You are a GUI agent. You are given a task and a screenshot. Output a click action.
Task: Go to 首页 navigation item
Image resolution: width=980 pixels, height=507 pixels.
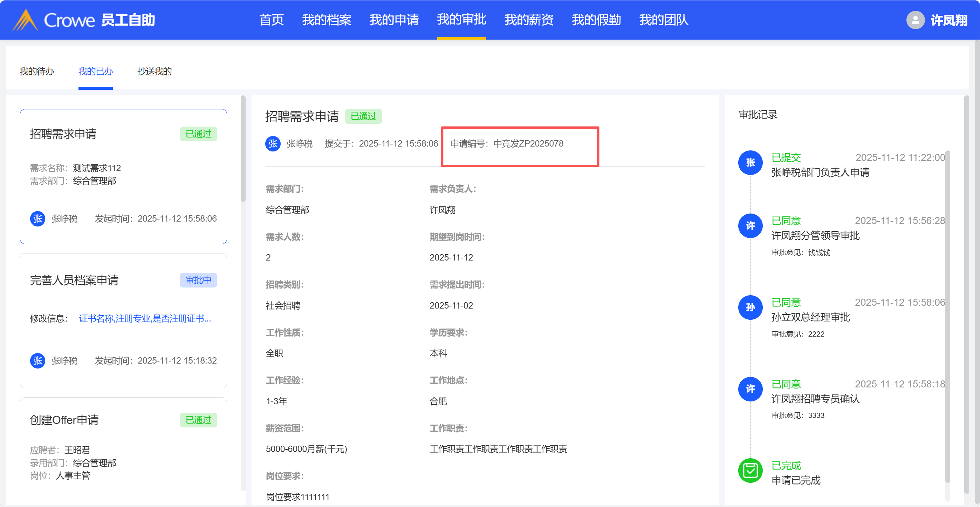(271, 20)
